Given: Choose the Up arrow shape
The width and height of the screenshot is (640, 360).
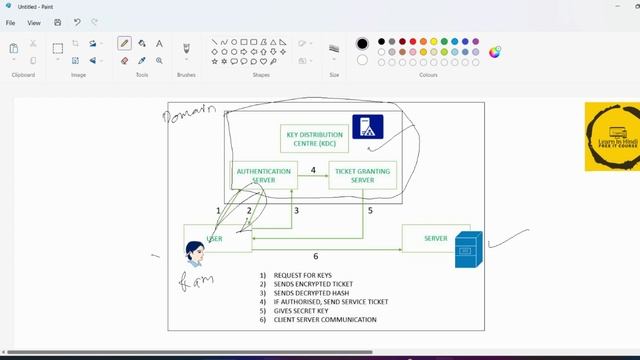Looking at the screenshot, I should pos(263,52).
